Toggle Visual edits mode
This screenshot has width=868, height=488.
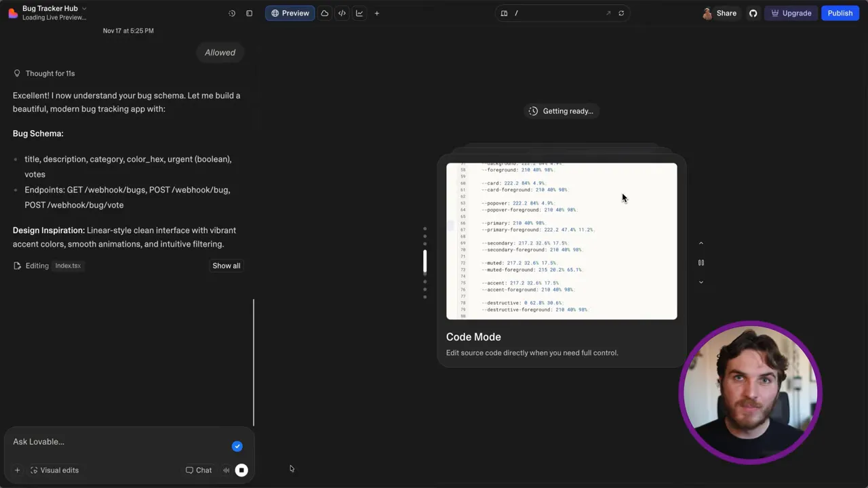(54, 470)
